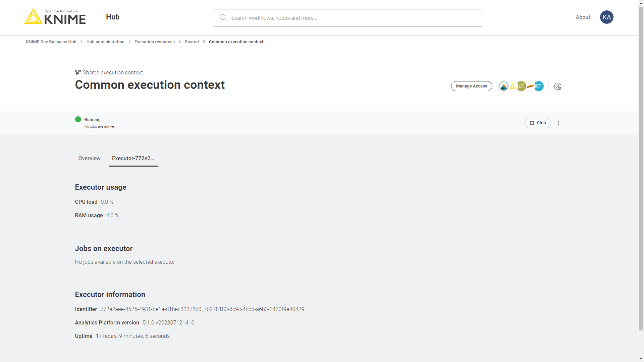
Task: Click the Stop execution button
Action: coord(538,123)
